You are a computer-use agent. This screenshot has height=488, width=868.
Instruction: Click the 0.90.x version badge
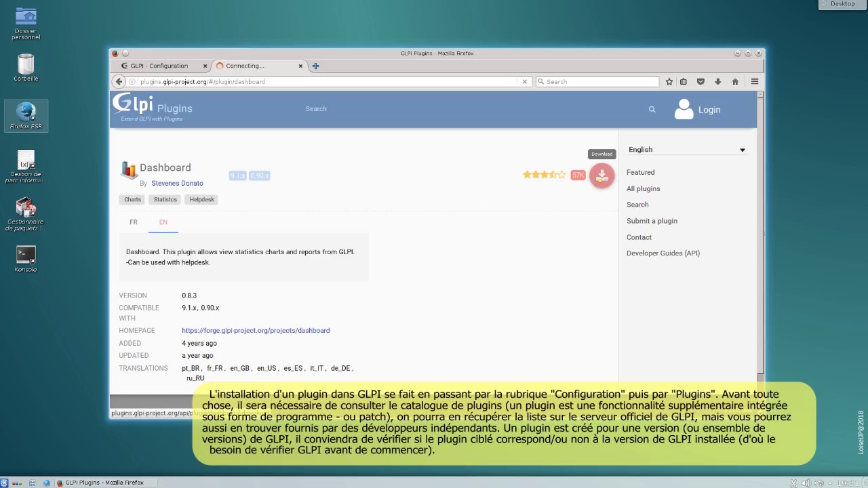click(x=260, y=176)
